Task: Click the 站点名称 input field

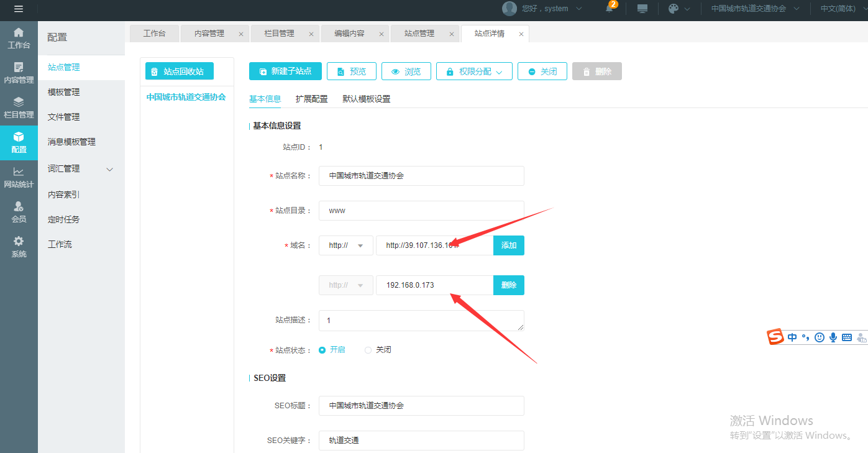Action: coord(421,176)
